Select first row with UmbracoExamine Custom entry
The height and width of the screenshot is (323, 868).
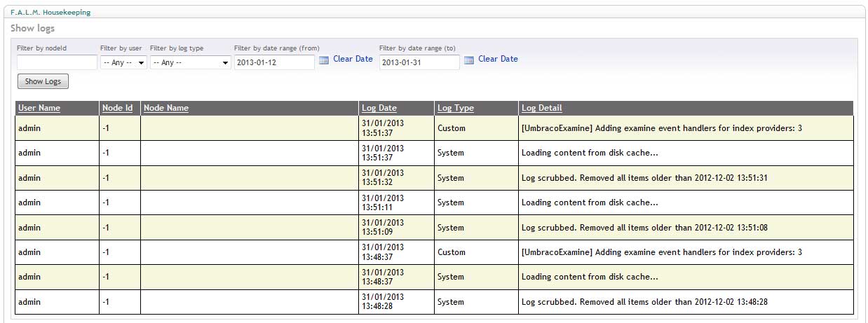pos(435,128)
